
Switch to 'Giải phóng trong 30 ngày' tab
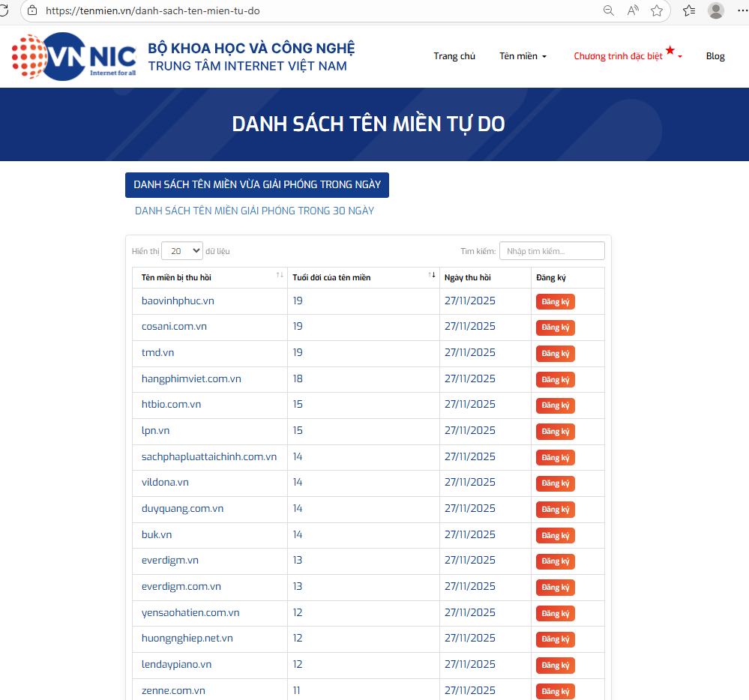pyautogui.click(x=254, y=211)
